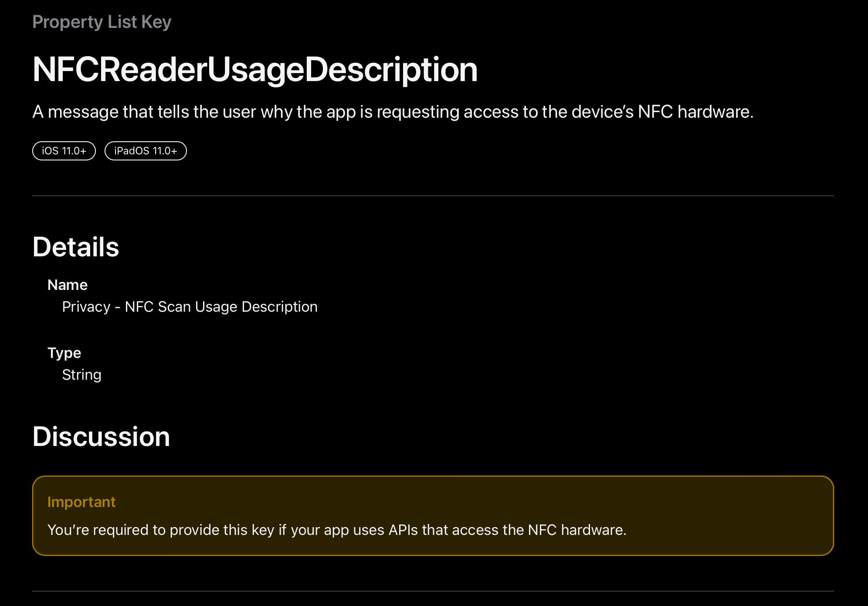Screen dimensions: 868x606
Task: Select the Discussion section heading
Action: click(101, 437)
